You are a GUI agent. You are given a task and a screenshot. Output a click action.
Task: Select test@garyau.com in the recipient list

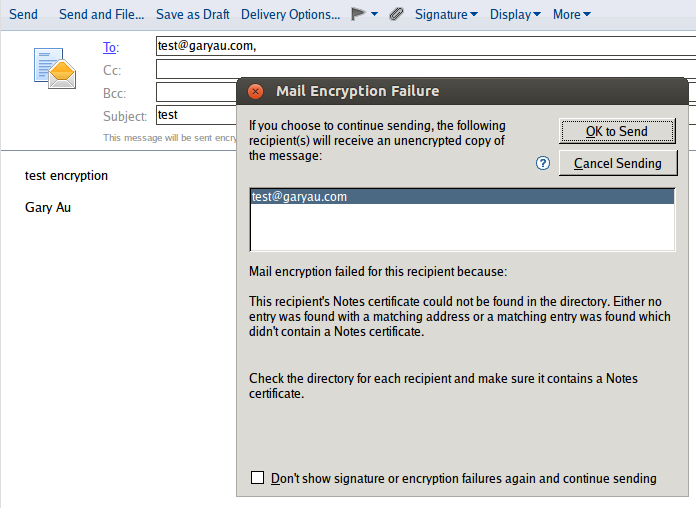click(x=462, y=197)
